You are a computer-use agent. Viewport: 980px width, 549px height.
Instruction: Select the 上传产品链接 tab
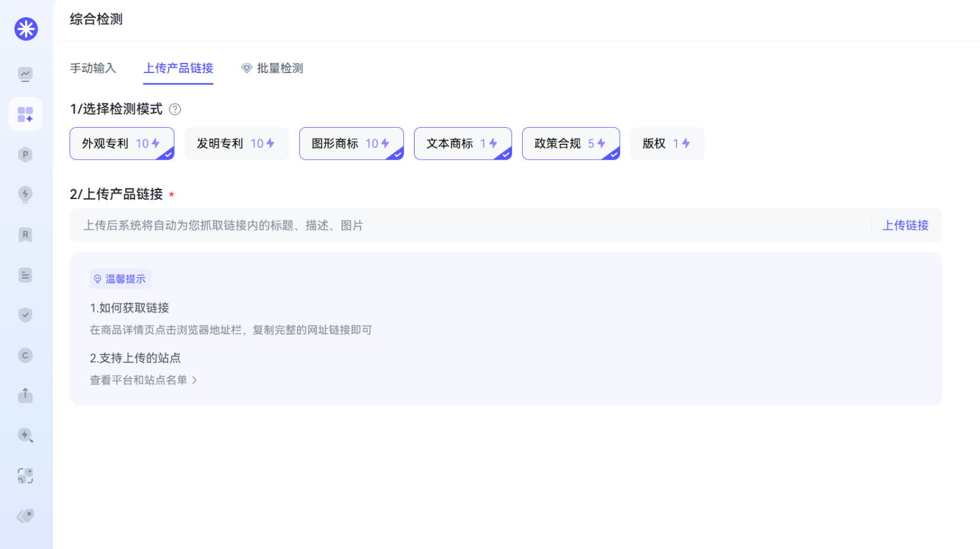178,68
